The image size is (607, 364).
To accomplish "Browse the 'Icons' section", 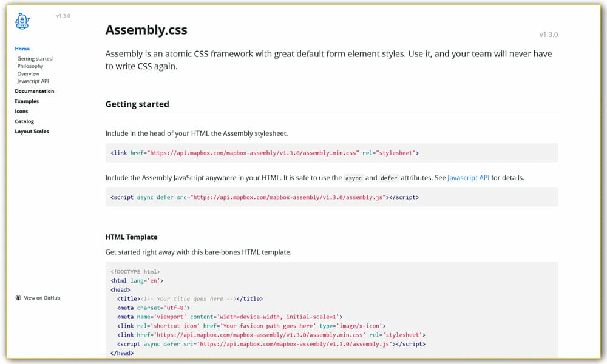I will (x=21, y=111).
